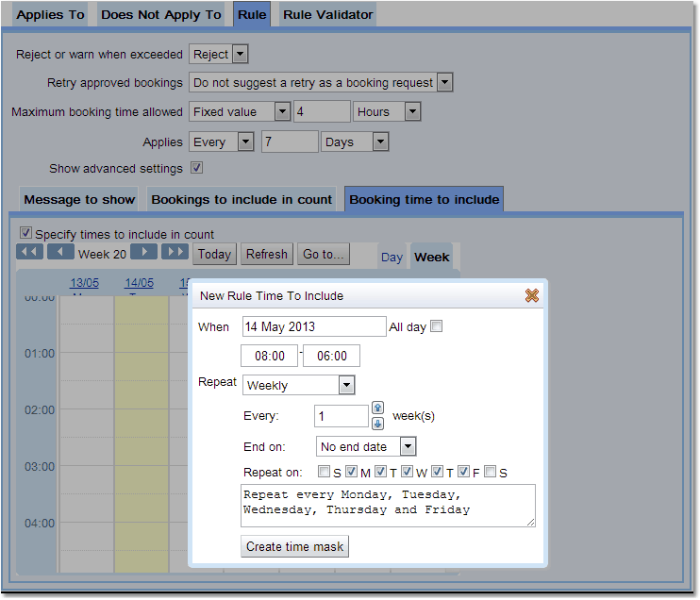Open the Repeat Weekly dropdown
The height and width of the screenshot is (600, 700).
click(298, 385)
